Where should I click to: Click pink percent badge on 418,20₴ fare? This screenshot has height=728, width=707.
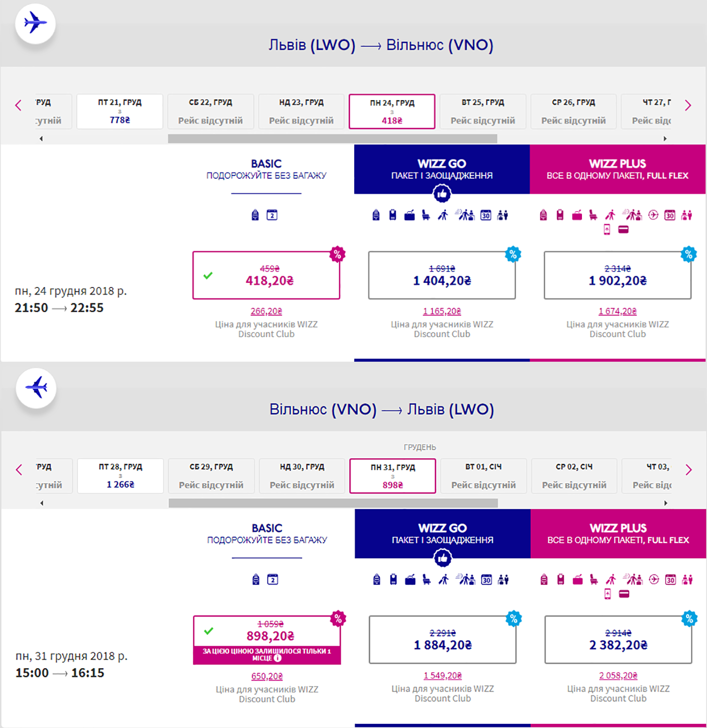[338, 254]
